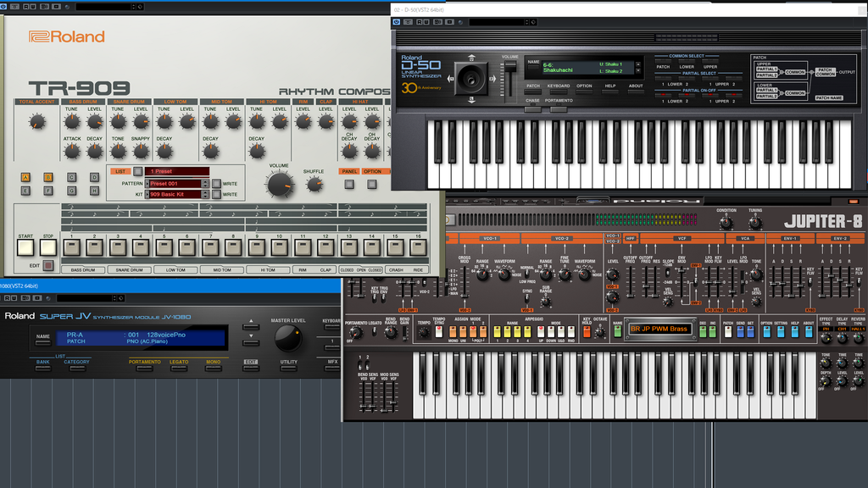Toggle the D-50 CHASE button
This screenshot has width=868, height=488.
coord(532,108)
